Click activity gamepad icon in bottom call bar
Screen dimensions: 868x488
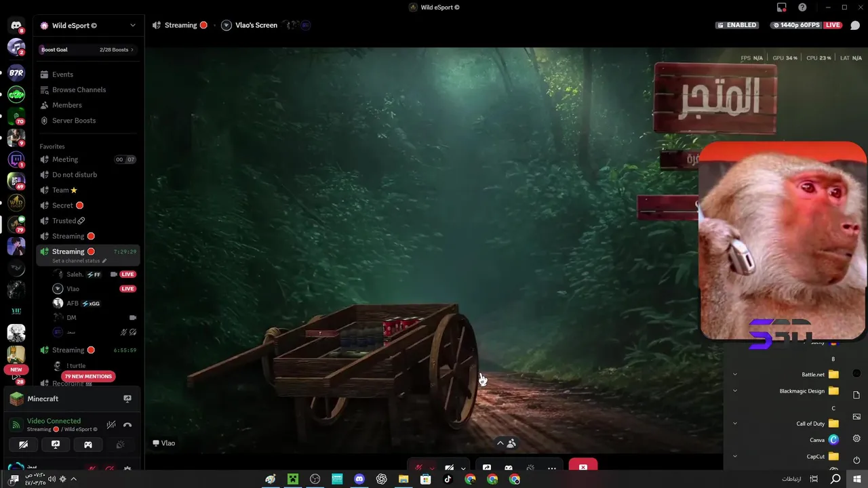click(509, 468)
